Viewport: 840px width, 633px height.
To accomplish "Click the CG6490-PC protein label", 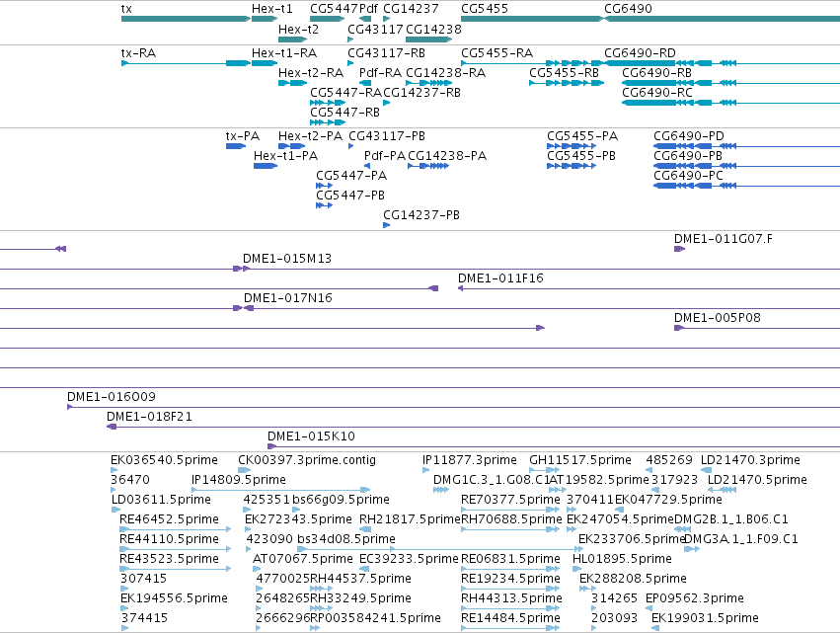I will (x=688, y=175).
